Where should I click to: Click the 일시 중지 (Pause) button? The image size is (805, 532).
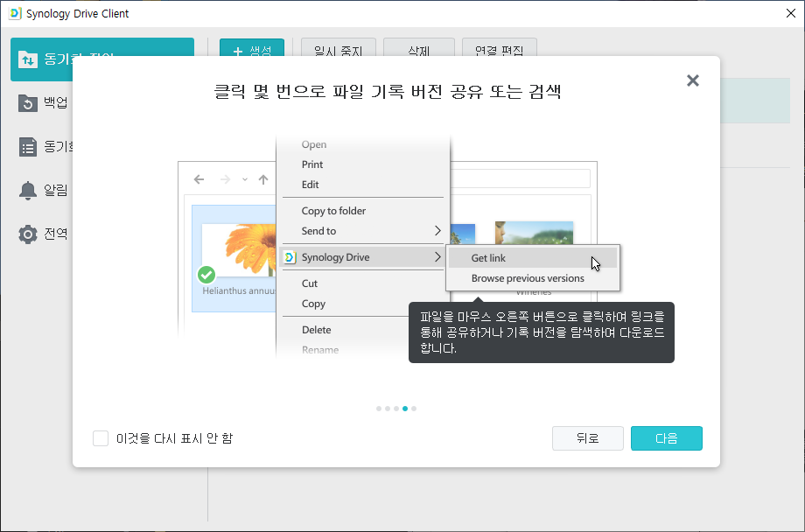[339, 47]
